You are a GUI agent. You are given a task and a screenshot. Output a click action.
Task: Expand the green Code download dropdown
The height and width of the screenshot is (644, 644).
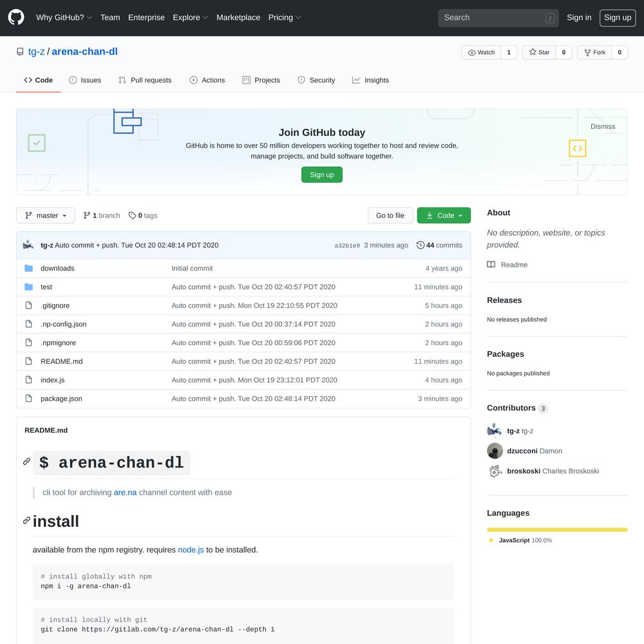coord(444,216)
